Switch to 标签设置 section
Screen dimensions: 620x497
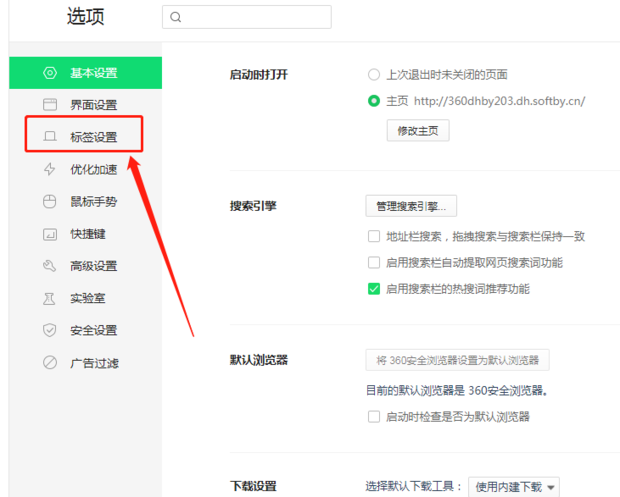pyautogui.click(x=85, y=137)
